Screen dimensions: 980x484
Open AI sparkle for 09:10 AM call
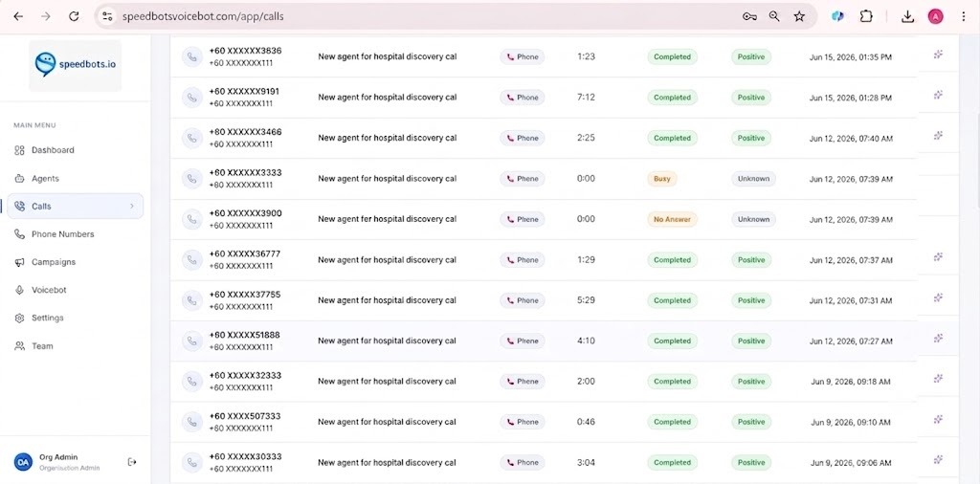[x=938, y=419]
